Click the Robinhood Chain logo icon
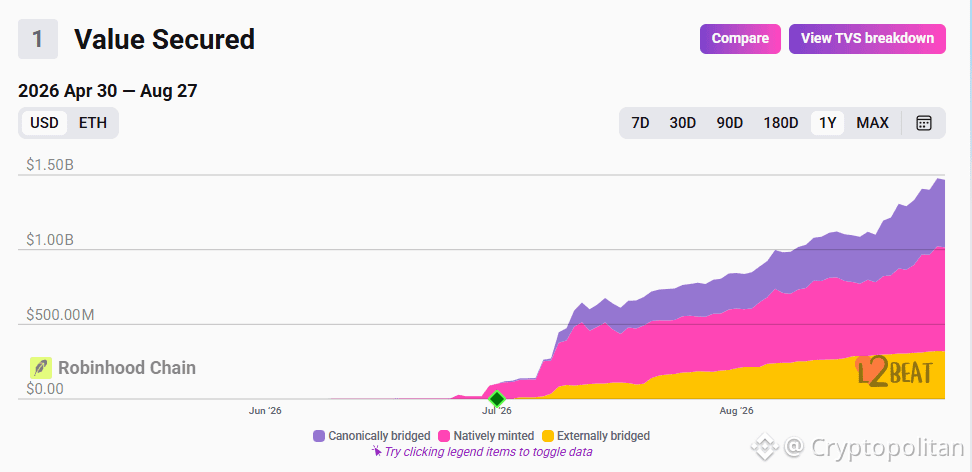This screenshot has height=472, width=972. click(x=41, y=368)
